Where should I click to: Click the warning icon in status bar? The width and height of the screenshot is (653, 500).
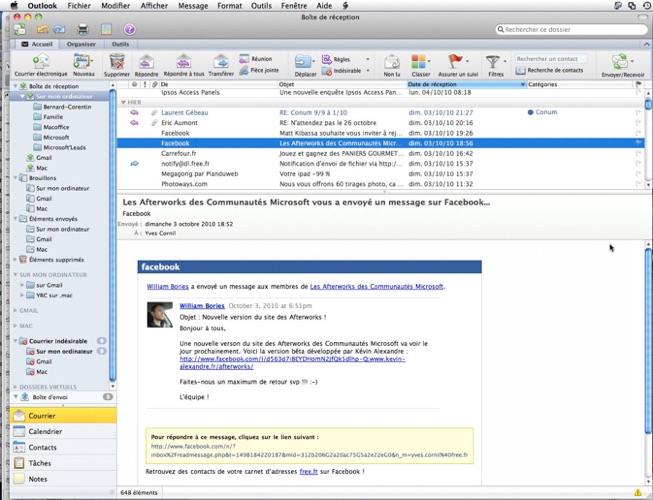pos(638,493)
